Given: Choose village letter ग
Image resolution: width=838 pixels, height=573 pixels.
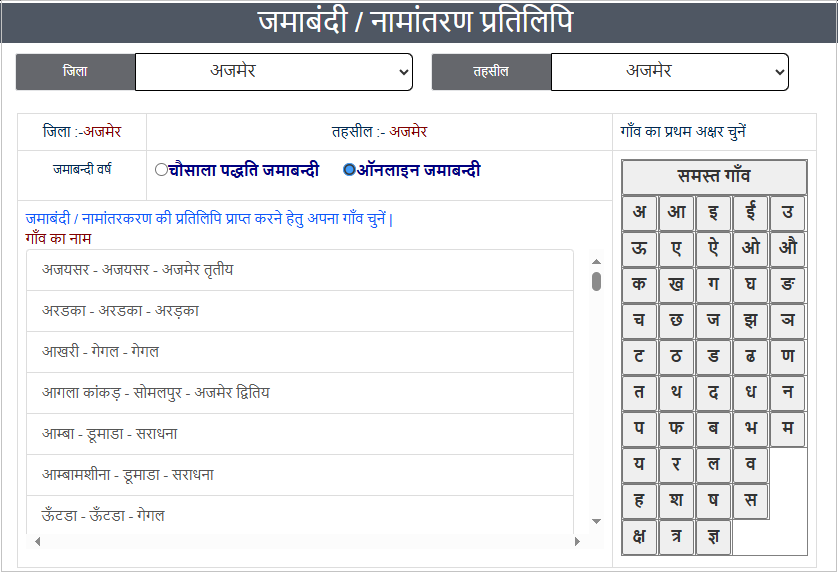Looking at the screenshot, I should click(713, 285).
